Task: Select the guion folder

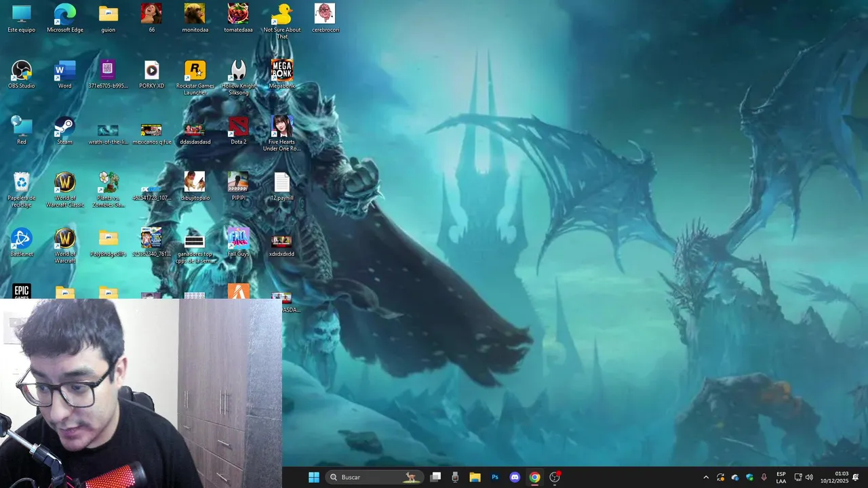Action: click(x=108, y=18)
